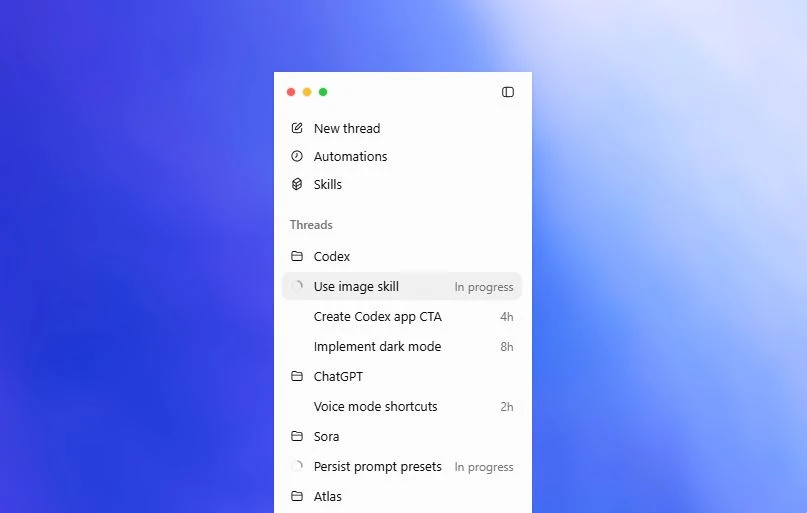
Task: Click the Skills cube icon
Action: coord(297,184)
